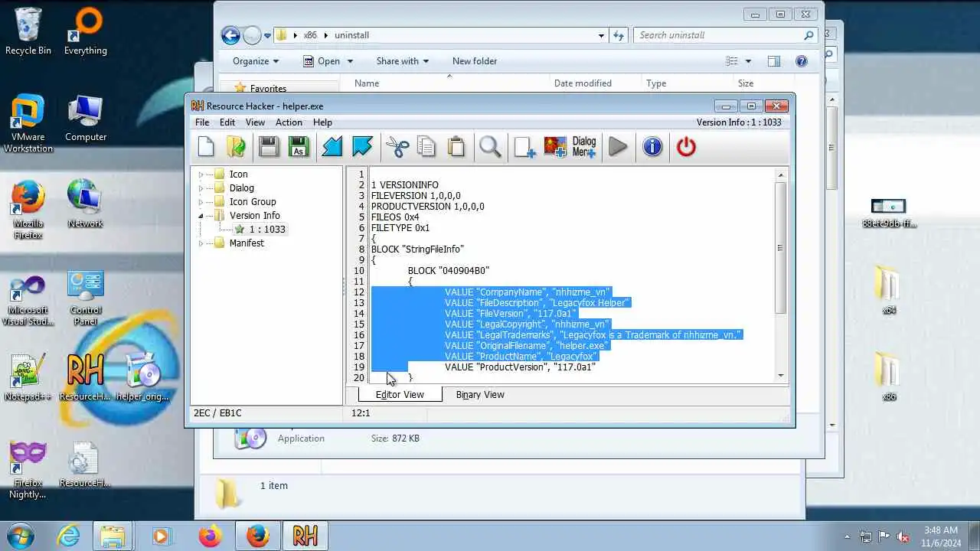The height and width of the screenshot is (551, 980).
Task: Click New folder in Explorer toolbar
Action: 475,61
